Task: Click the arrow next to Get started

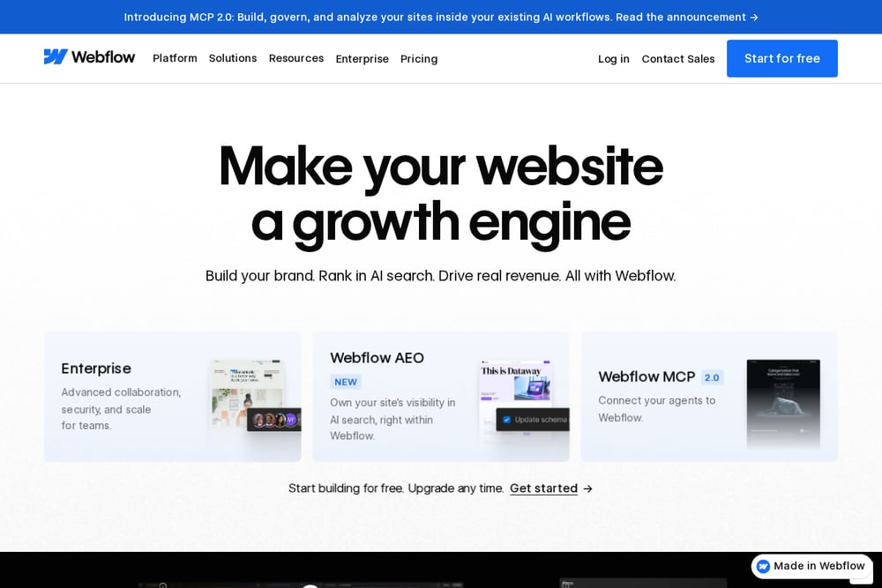Action: [x=587, y=488]
